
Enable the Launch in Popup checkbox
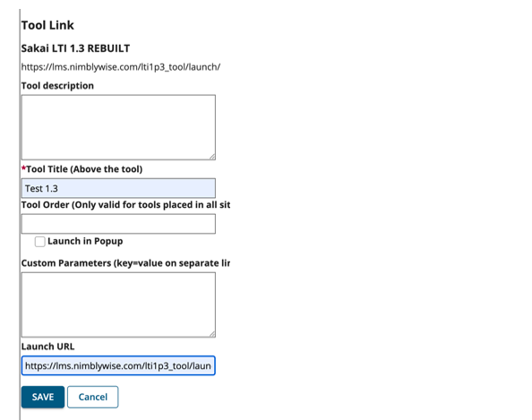[x=39, y=242]
